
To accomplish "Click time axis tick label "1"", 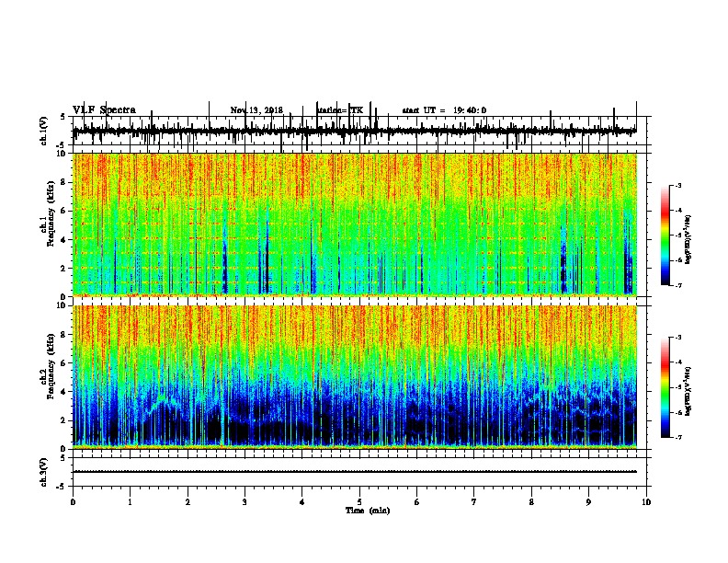I will [x=130, y=502].
